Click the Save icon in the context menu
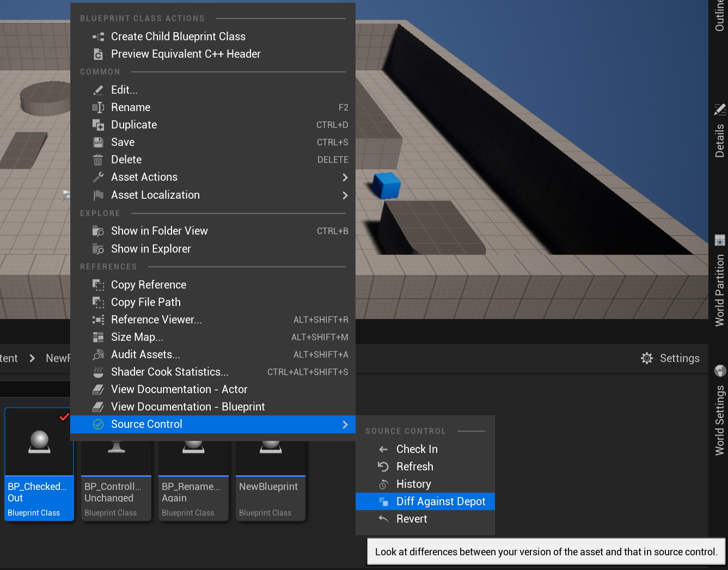Screen dimensions: 728x570 (x=99, y=142)
